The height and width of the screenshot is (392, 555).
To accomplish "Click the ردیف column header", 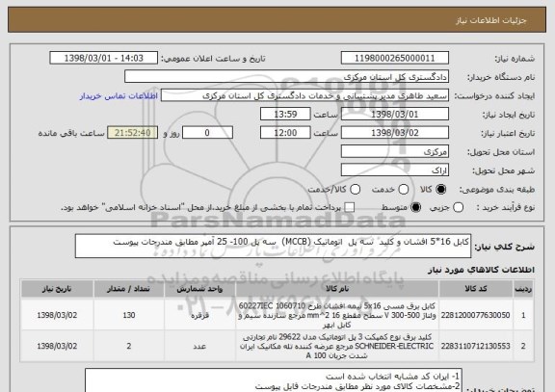I will (523, 289).
